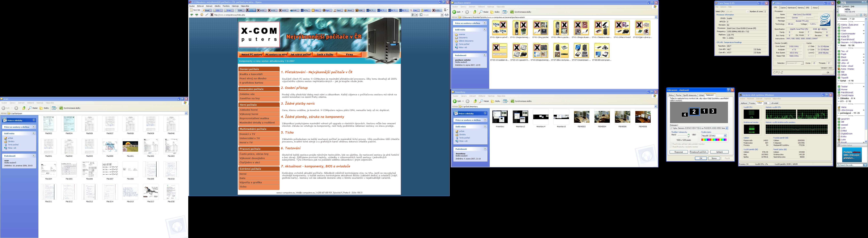This screenshot has height=238, width=868.
Task: Click the Rozpoznat button in display properties
Action: click(x=679, y=152)
